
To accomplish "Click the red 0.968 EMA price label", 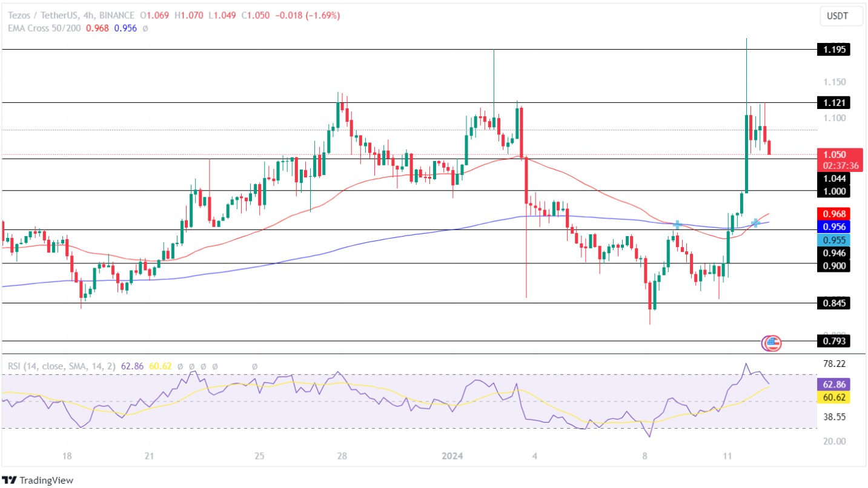I will point(833,214).
